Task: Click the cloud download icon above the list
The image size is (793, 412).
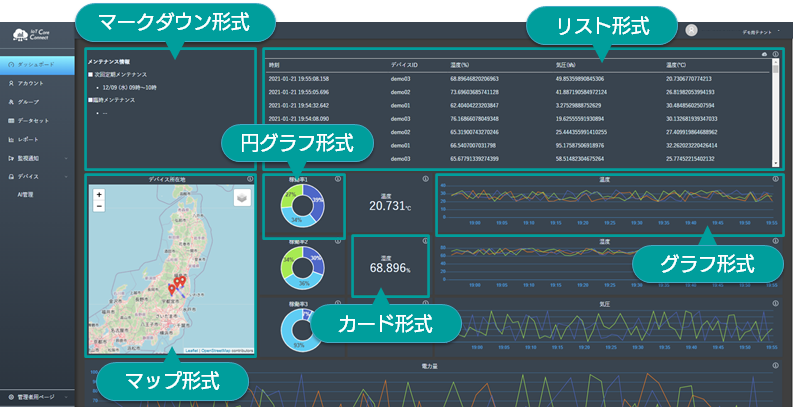Action: click(765, 54)
